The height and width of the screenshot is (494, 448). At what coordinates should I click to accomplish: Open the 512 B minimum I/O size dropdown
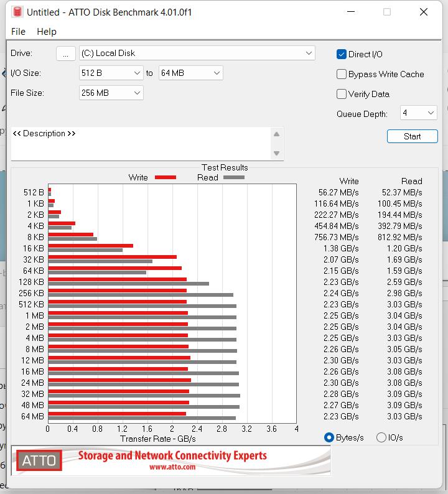pyautogui.click(x=111, y=73)
